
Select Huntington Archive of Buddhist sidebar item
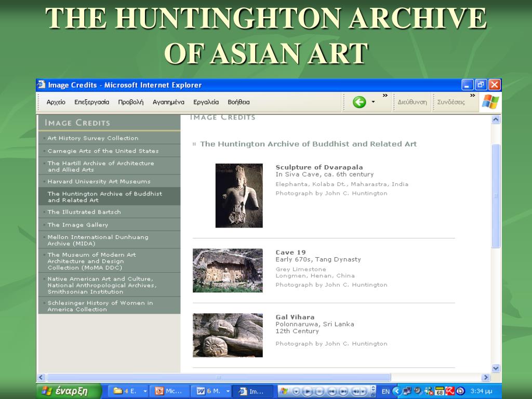pos(109,197)
